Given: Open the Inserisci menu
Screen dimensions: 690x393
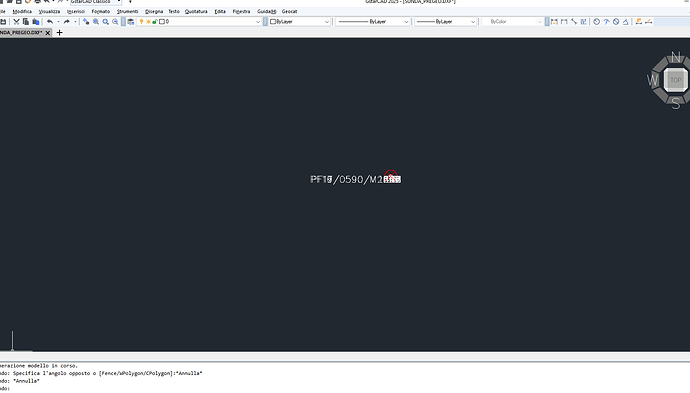Looking at the screenshot, I should pyautogui.click(x=76, y=11).
